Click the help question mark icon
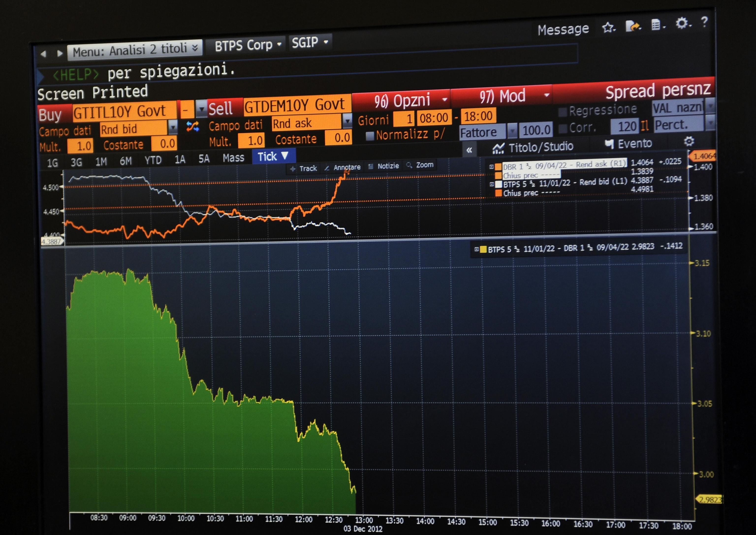Viewport: 756px width, 535px height. click(704, 22)
